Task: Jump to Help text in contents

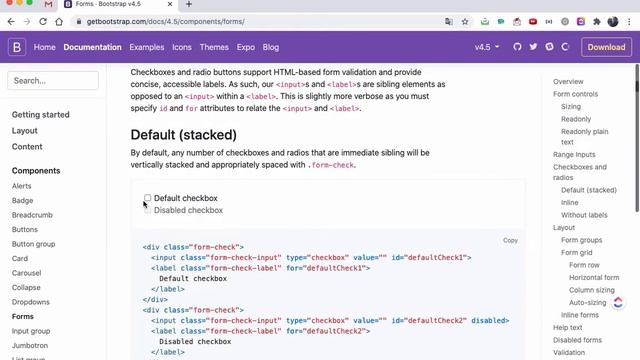Action: pyautogui.click(x=567, y=327)
